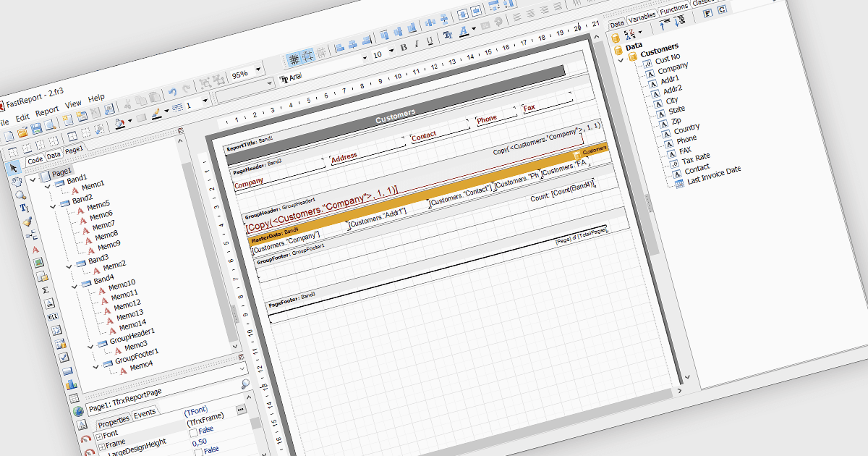Select the Copy Format brush tool
The width and height of the screenshot is (868, 456).
tap(27, 222)
